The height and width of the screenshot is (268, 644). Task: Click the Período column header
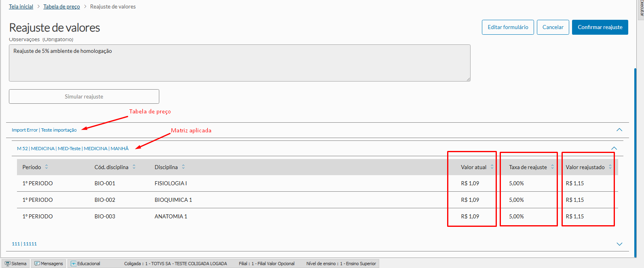(x=32, y=167)
